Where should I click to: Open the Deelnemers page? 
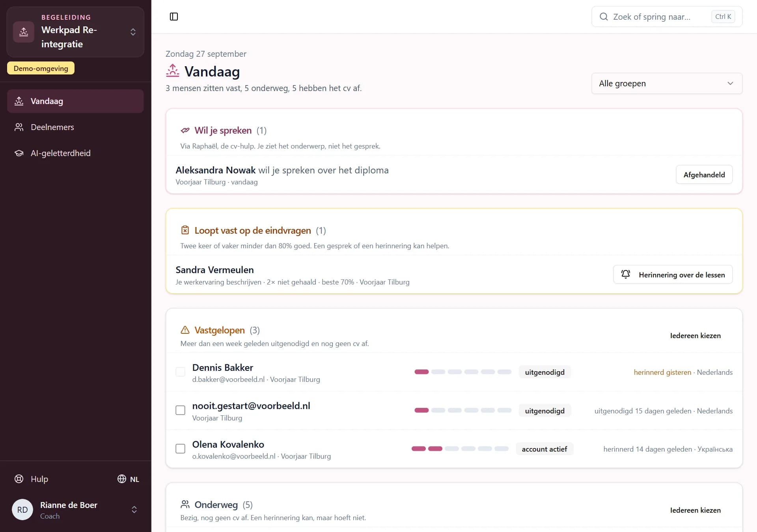click(75, 127)
